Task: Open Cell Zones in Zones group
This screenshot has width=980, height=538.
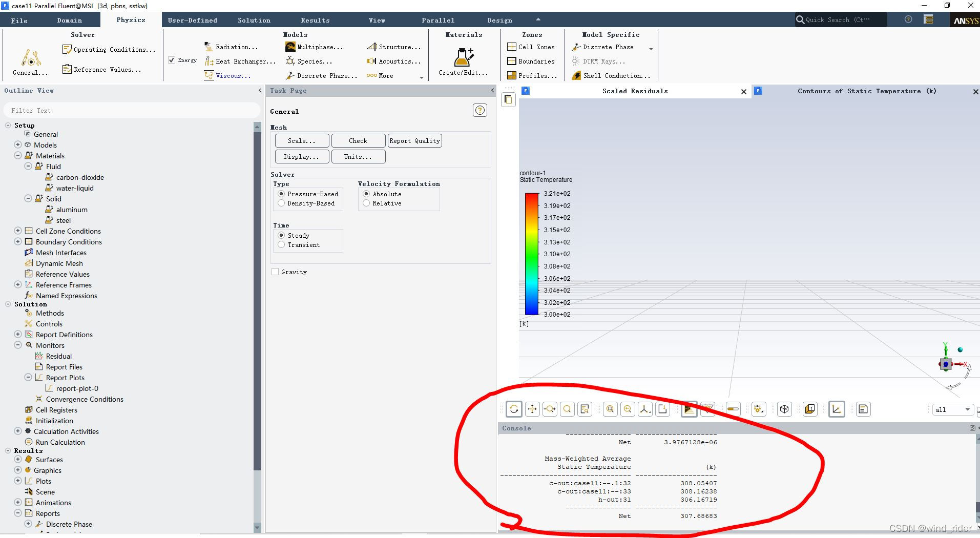Action: (x=531, y=47)
